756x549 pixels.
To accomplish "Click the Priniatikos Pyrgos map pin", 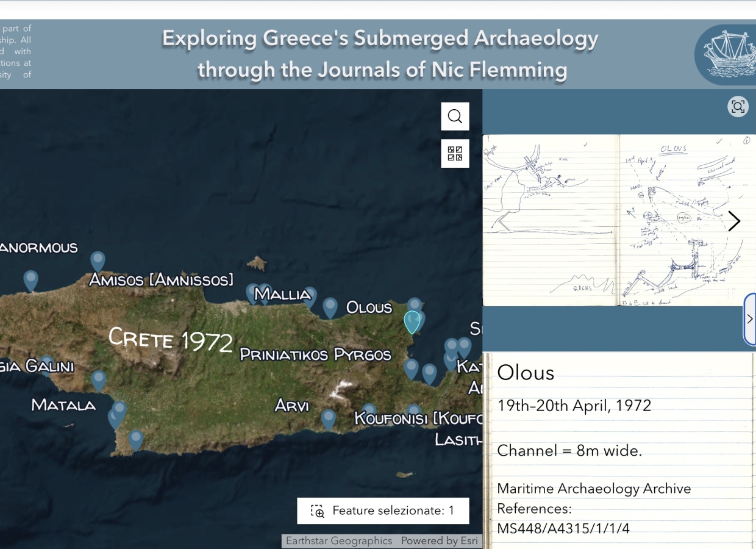I will [412, 369].
